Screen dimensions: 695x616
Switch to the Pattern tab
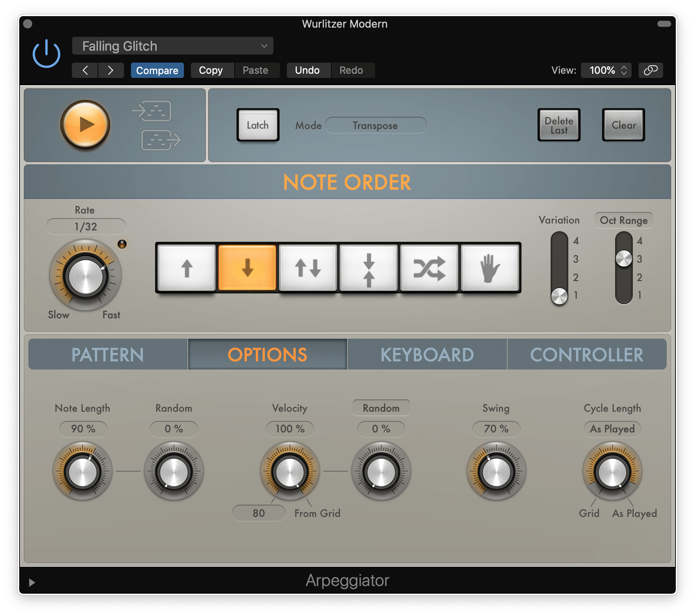108,354
